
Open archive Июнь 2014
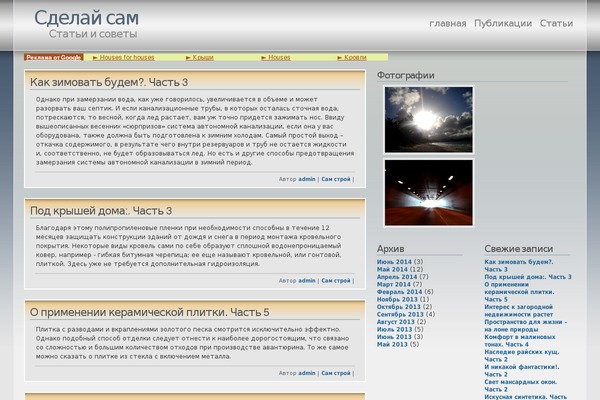click(394, 262)
